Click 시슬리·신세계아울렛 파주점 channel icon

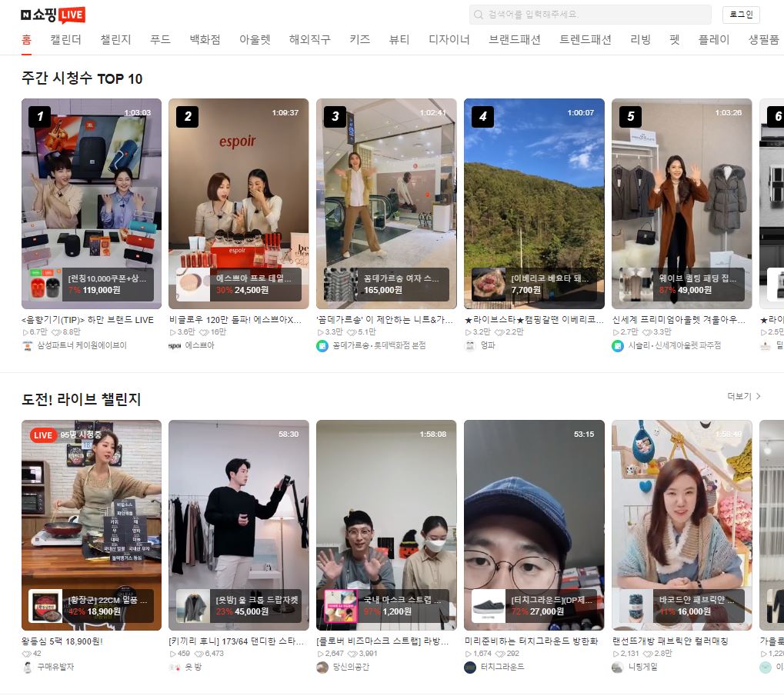click(618, 346)
